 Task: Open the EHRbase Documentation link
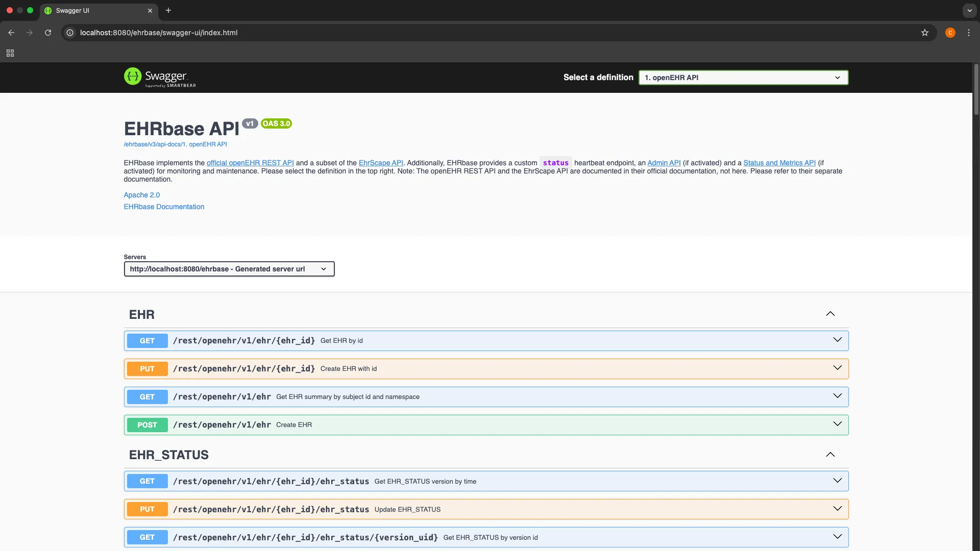tap(163, 207)
